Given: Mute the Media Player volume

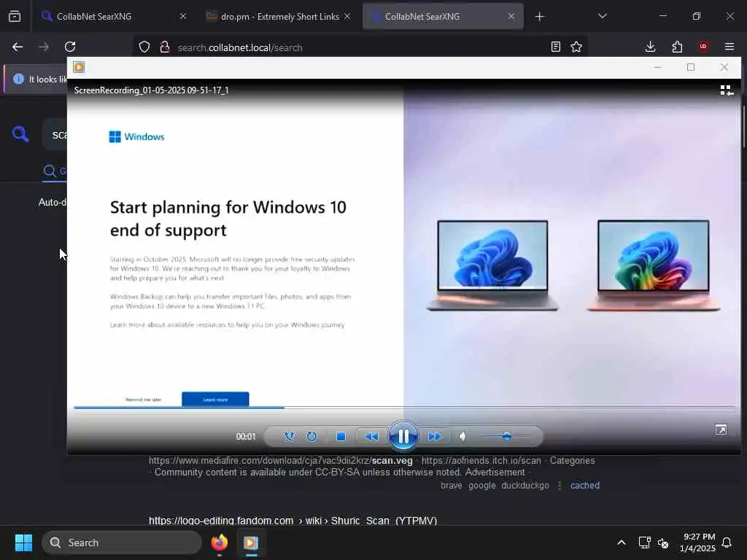Looking at the screenshot, I should 462,436.
